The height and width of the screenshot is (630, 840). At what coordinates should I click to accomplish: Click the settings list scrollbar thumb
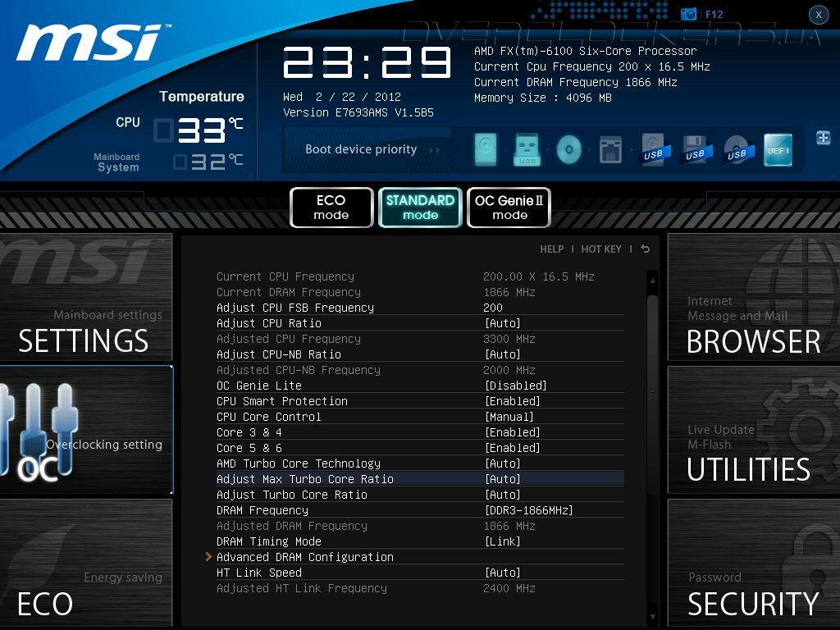click(652, 395)
